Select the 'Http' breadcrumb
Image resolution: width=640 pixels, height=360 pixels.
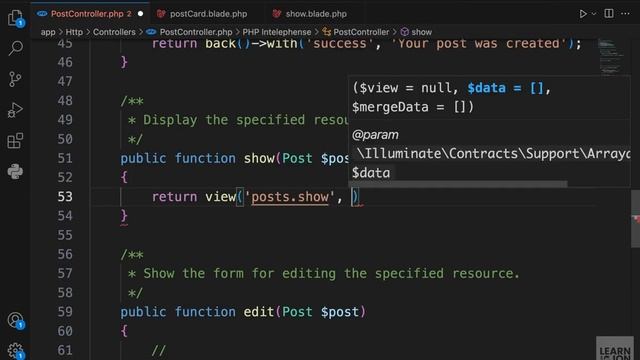pos(74,32)
